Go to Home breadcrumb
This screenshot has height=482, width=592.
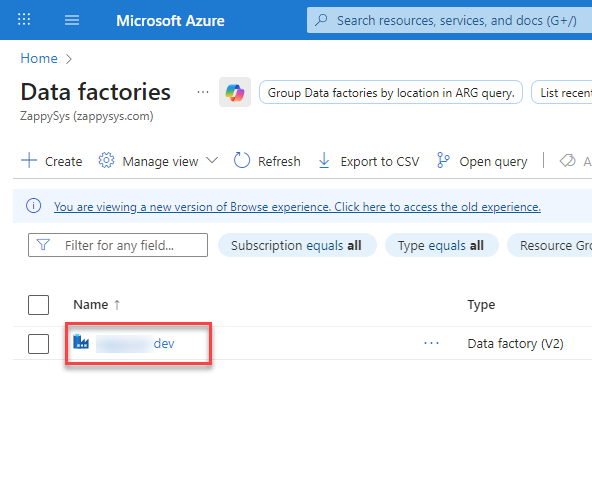click(39, 59)
